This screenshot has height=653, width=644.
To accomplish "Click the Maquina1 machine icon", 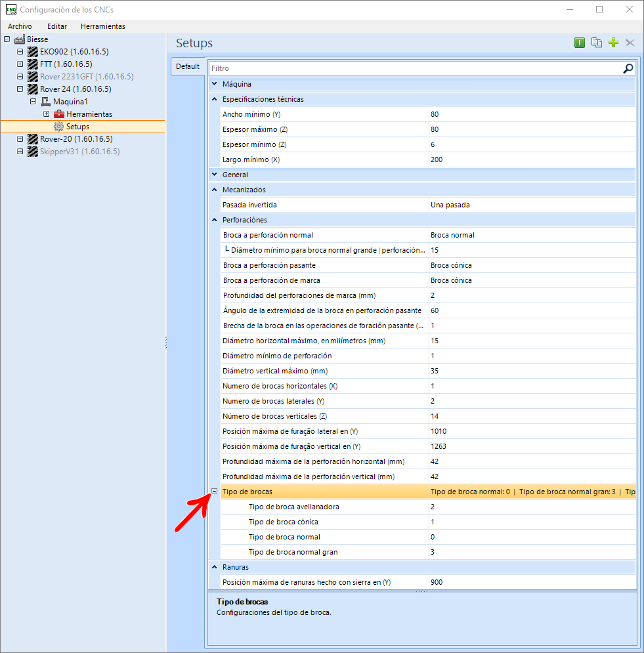I will [x=46, y=102].
